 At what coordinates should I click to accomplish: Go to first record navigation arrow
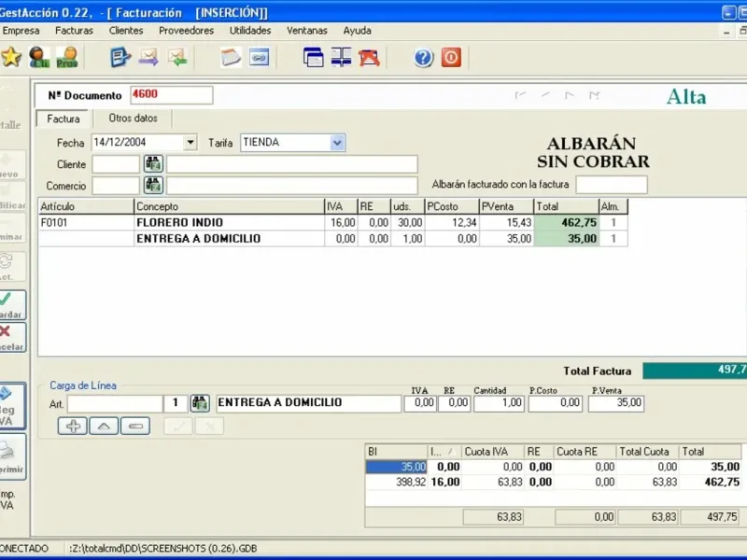pyautogui.click(x=520, y=95)
